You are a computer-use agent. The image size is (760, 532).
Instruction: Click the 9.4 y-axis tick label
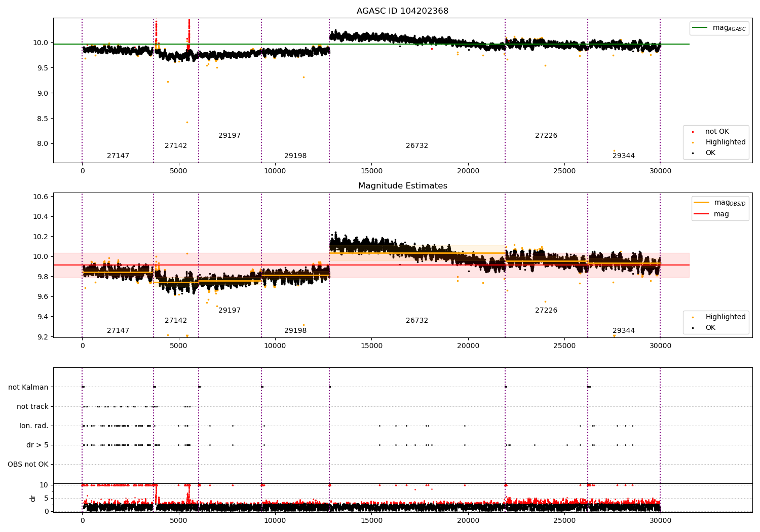pos(43,317)
